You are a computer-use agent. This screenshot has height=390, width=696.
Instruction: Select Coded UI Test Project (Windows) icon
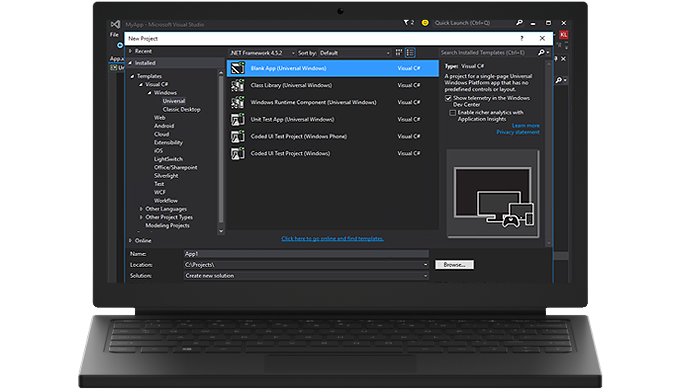(x=237, y=154)
